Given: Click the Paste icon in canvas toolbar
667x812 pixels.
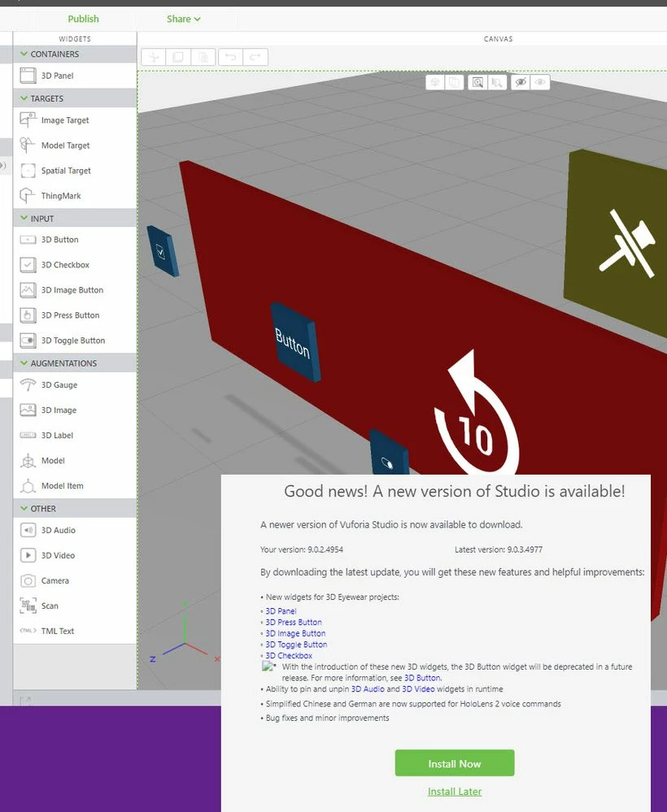Looking at the screenshot, I should point(203,57).
